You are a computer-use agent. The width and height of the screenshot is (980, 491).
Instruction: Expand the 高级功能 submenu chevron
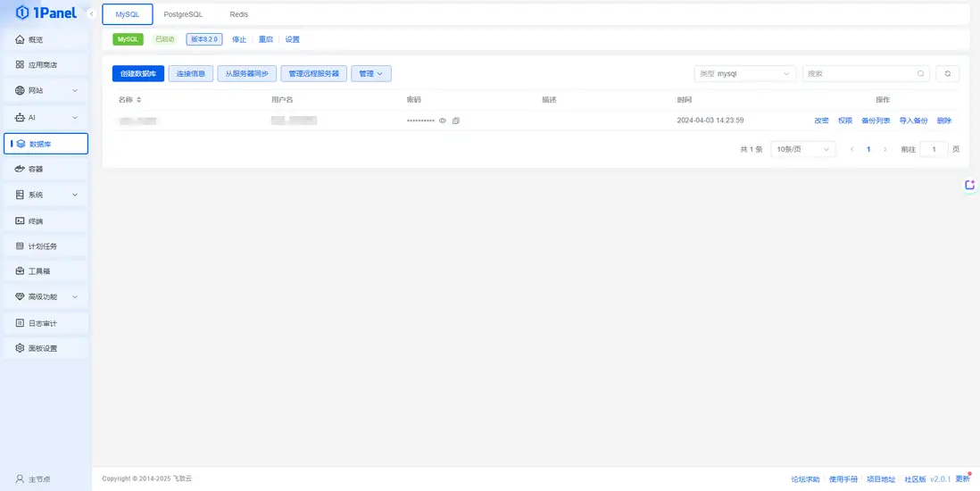tap(75, 296)
